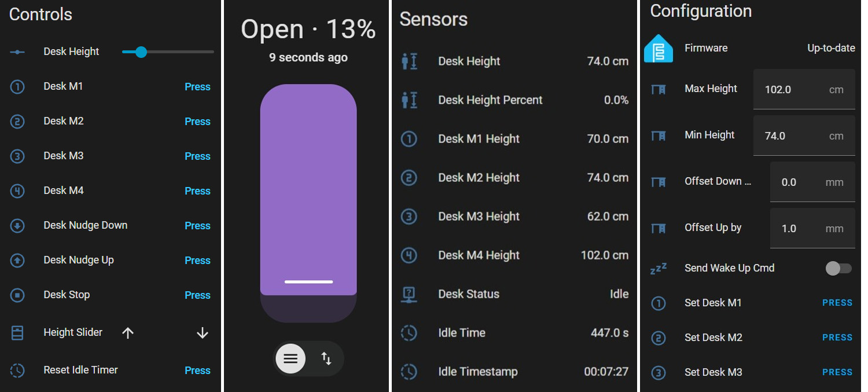Click the stop icon next to Desk Stop

pos(18,295)
